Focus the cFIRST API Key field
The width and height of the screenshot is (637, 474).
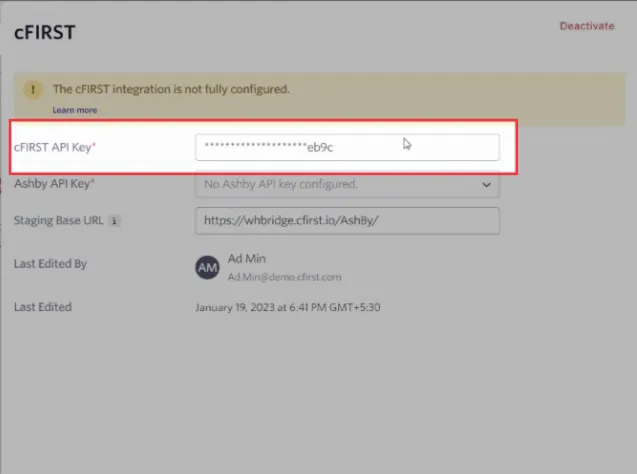click(x=347, y=147)
